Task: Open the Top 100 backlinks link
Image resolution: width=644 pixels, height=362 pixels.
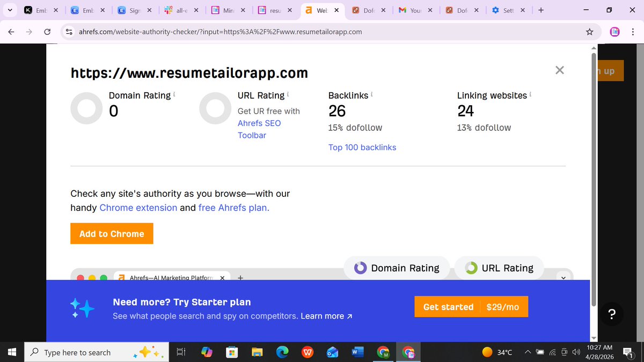Action: click(x=362, y=147)
